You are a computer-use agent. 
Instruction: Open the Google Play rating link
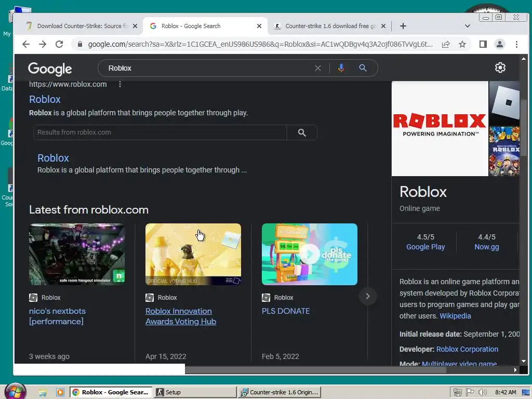(425, 247)
